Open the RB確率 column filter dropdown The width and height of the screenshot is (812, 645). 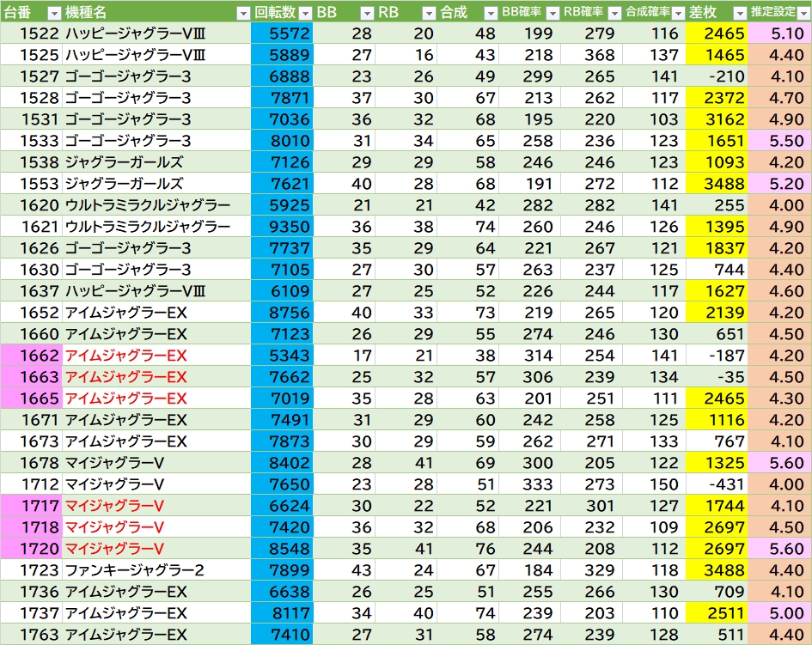[614, 14]
